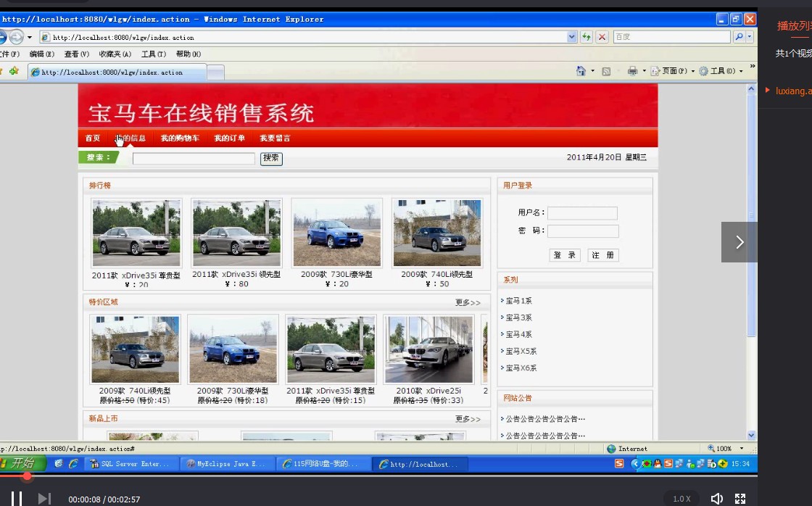The height and width of the screenshot is (506, 812).
Task: Click the RSS Feeds icon
Action: coord(606,72)
